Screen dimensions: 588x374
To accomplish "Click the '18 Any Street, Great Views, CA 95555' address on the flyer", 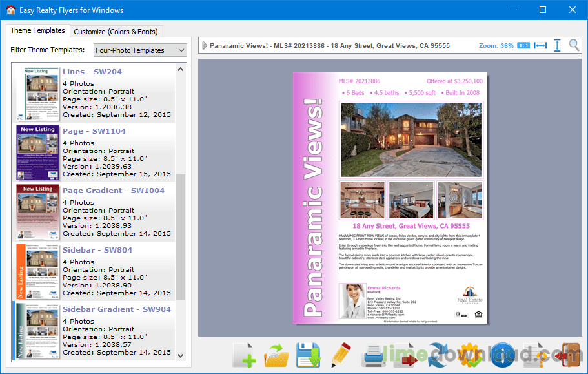I will coord(411,226).
